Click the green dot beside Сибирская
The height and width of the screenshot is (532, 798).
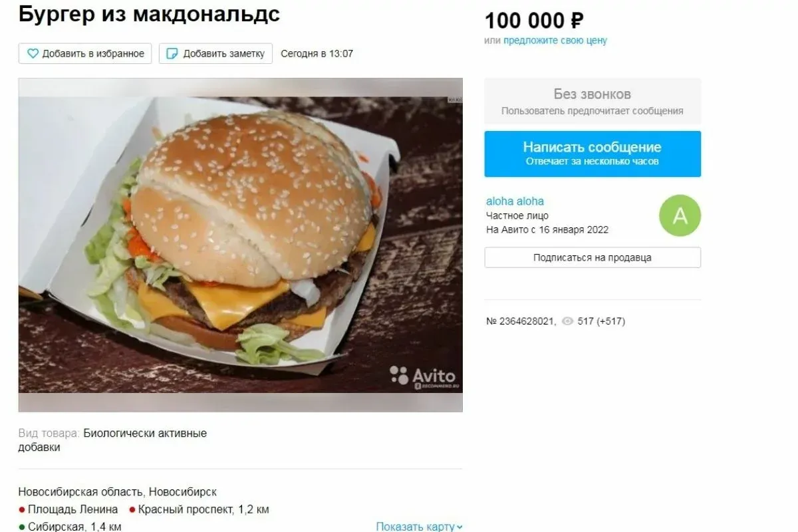(x=22, y=527)
